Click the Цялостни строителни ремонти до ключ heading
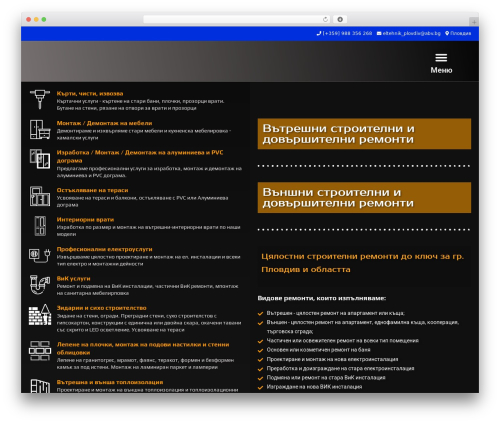The image size is (500, 423). pyautogui.click(x=362, y=263)
